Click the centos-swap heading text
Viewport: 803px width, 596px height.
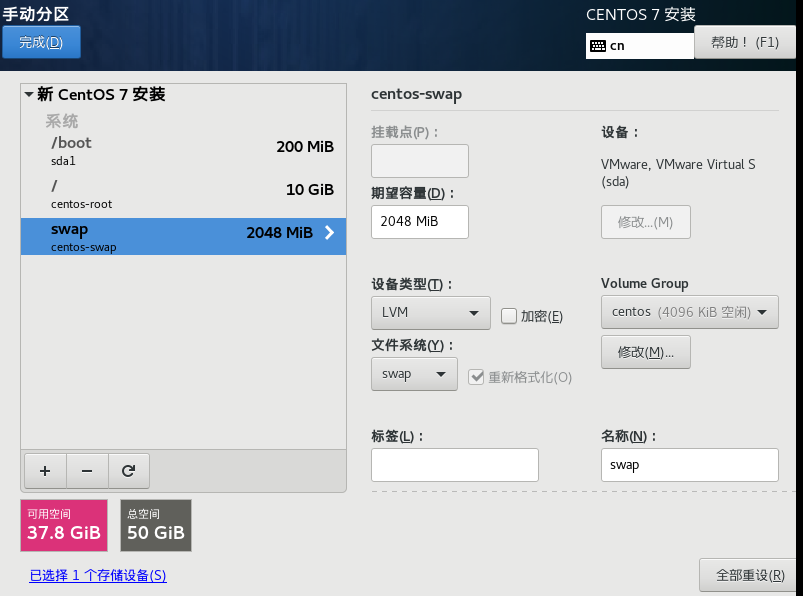pos(416,95)
